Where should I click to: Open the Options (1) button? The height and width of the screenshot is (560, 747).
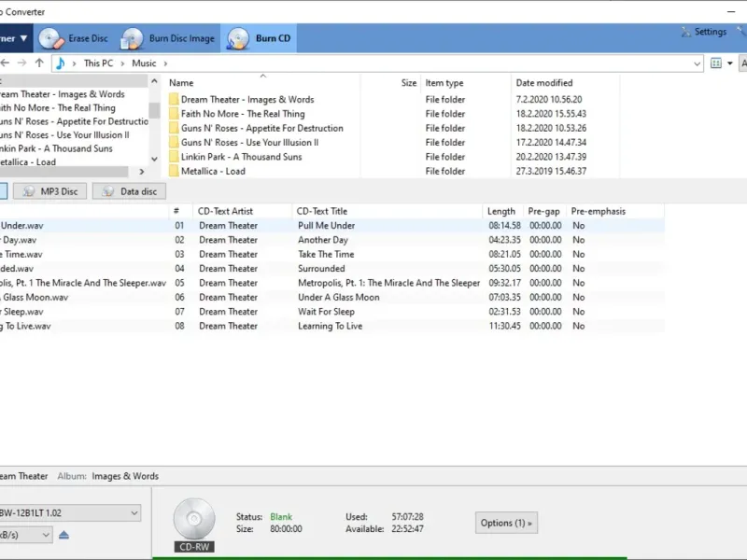(506, 523)
